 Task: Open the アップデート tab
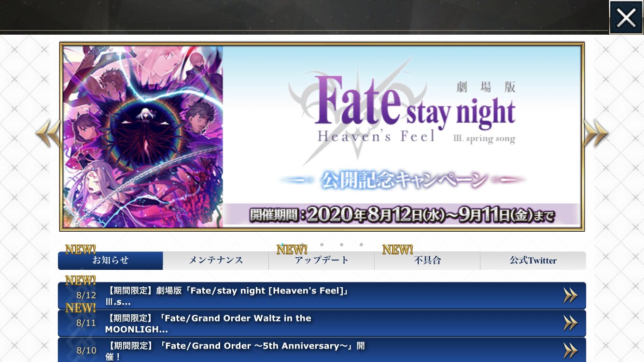pos(322,261)
